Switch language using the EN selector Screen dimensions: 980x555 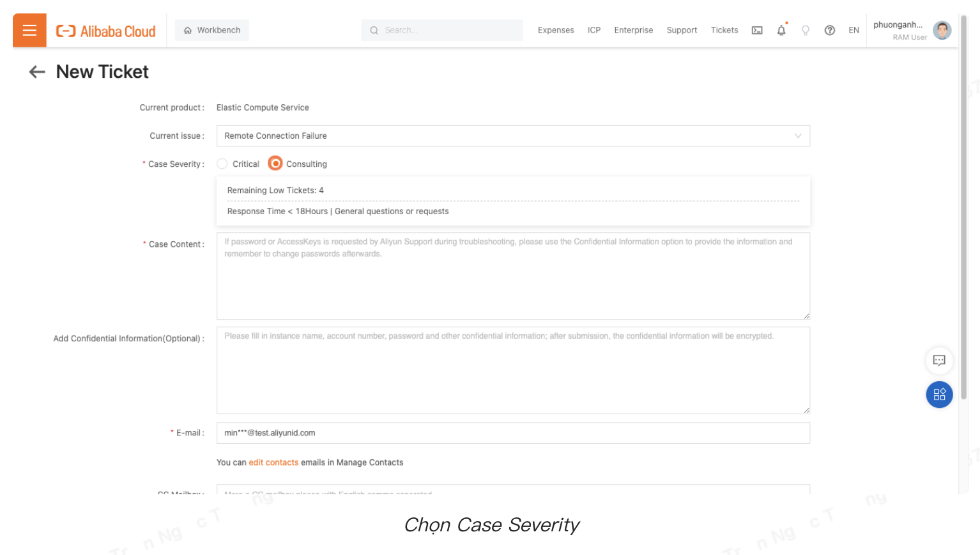(854, 30)
